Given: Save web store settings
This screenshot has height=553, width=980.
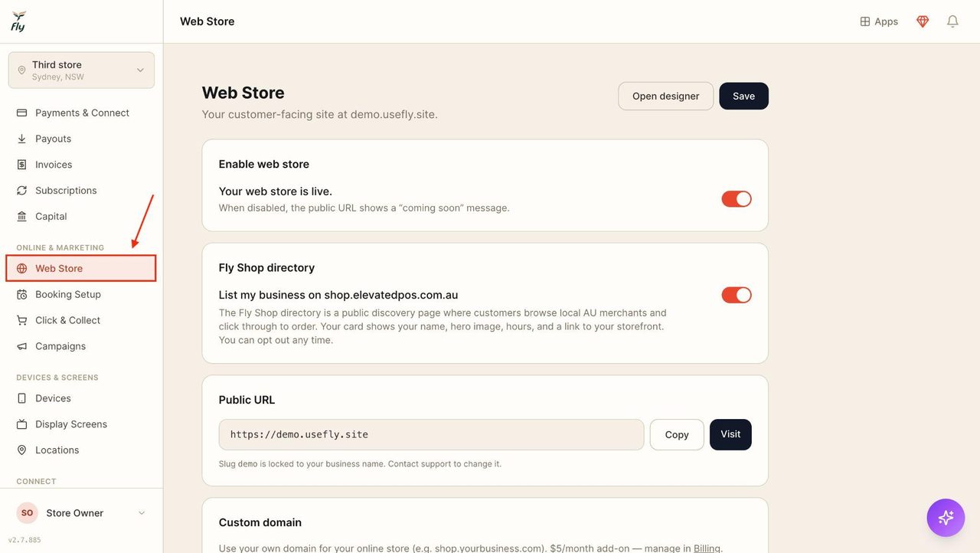Looking at the screenshot, I should 743,97.
